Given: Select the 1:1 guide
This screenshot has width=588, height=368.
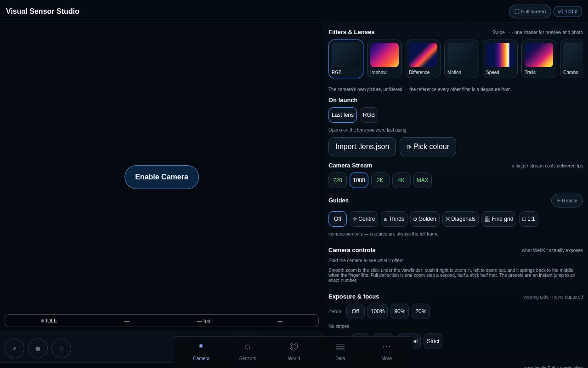Looking at the screenshot, I should tap(529, 219).
